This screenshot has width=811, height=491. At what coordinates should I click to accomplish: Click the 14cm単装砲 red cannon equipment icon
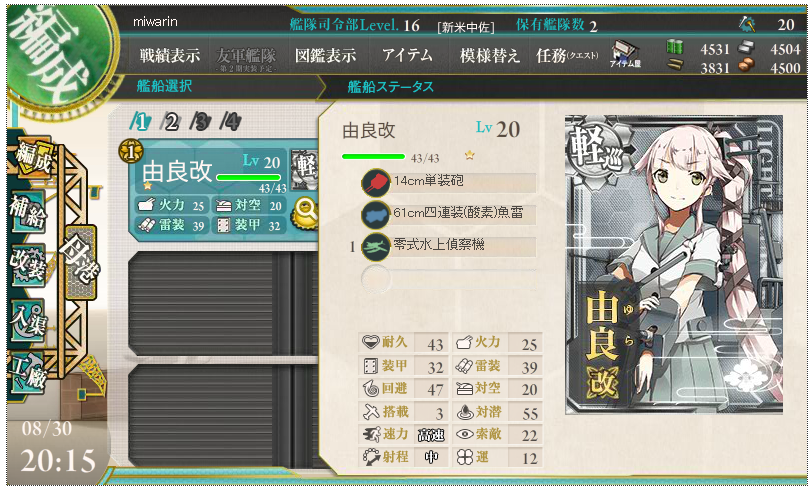(376, 183)
